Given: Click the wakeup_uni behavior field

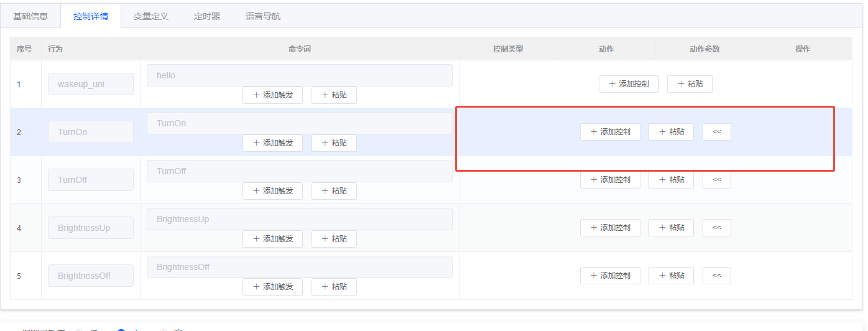Looking at the screenshot, I should click(x=91, y=84).
